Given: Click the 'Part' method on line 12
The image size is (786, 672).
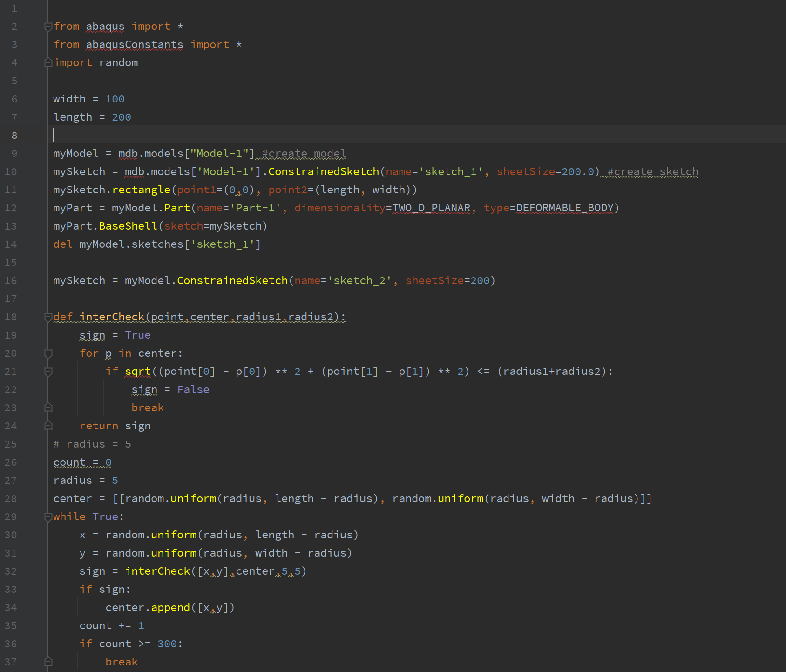Looking at the screenshot, I should (177, 208).
